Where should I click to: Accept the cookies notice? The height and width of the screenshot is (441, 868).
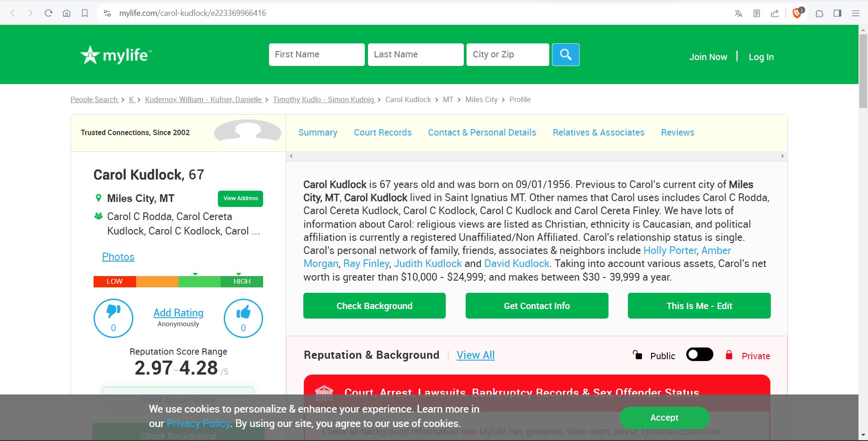(x=664, y=418)
